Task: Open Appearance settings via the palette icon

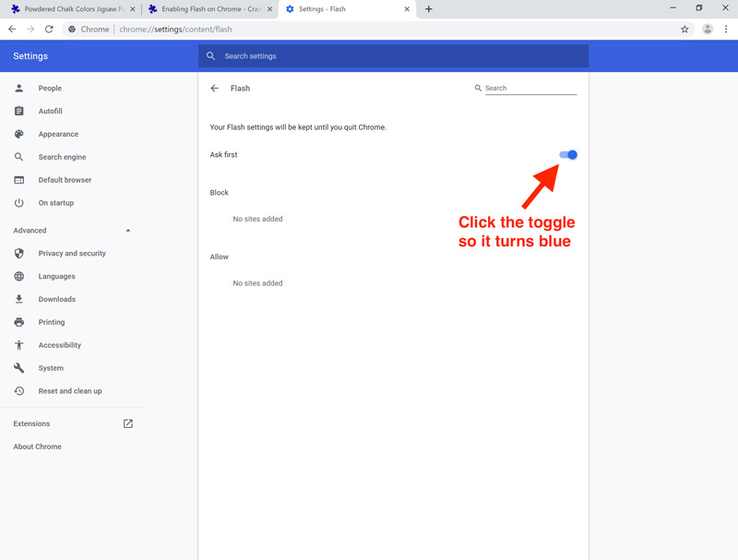Action: [x=19, y=134]
